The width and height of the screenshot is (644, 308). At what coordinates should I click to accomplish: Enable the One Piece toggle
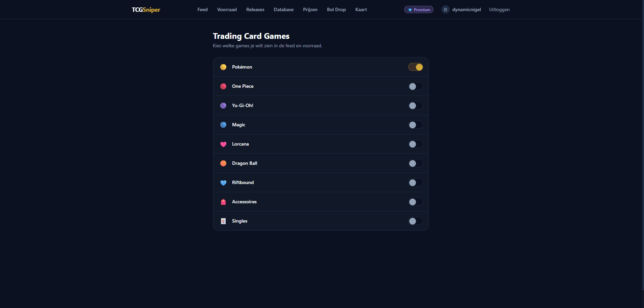click(x=415, y=86)
